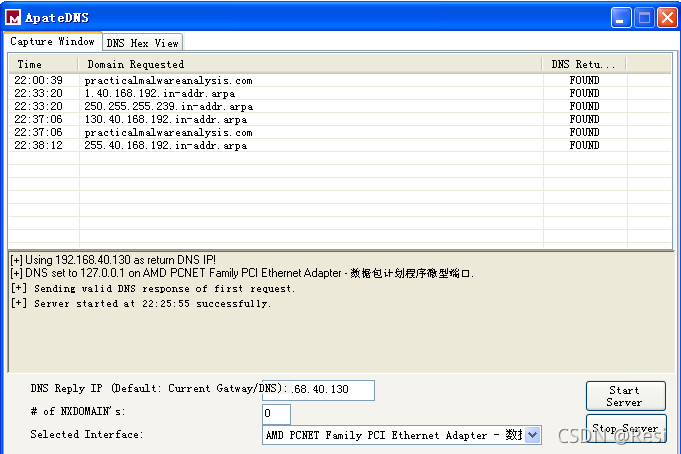The image size is (681, 454).
Task: Switch to the DNS Hex View tab
Action: click(142, 43)
